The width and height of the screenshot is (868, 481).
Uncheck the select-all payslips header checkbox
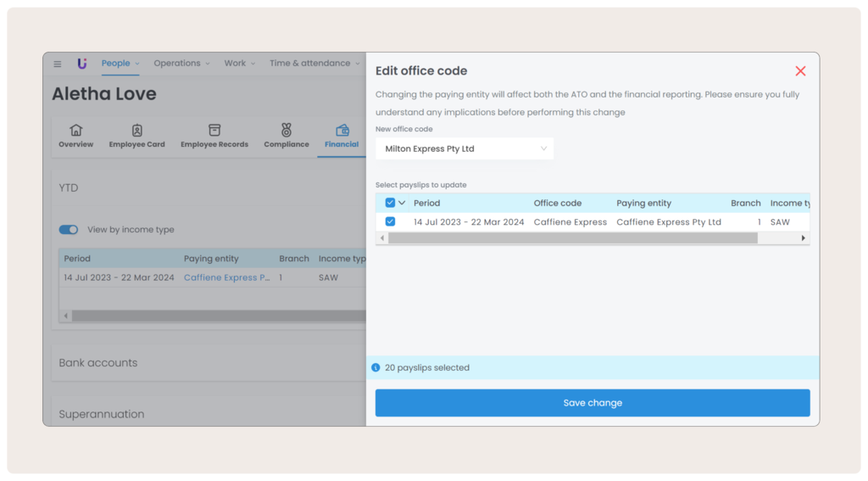390,204
